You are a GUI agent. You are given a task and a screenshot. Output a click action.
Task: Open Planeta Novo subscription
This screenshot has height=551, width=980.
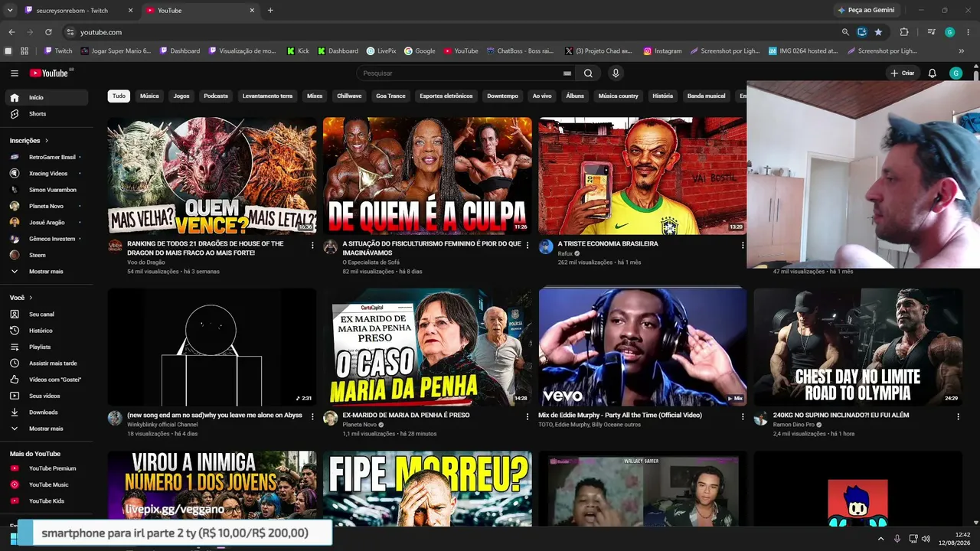pos(47,206)
